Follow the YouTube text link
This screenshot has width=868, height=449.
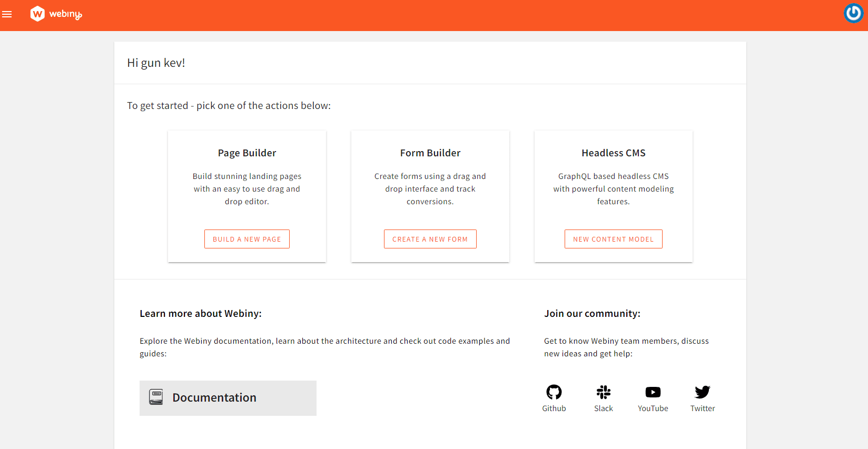point(653,408)
